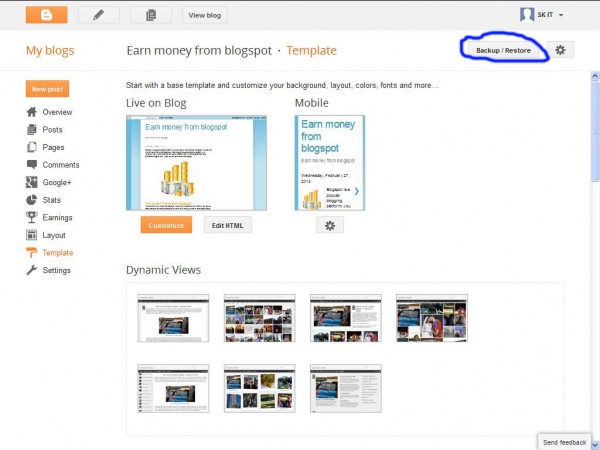Click the Stats pie chart icon
Screen dimensions: 600x450
point(31,200)
